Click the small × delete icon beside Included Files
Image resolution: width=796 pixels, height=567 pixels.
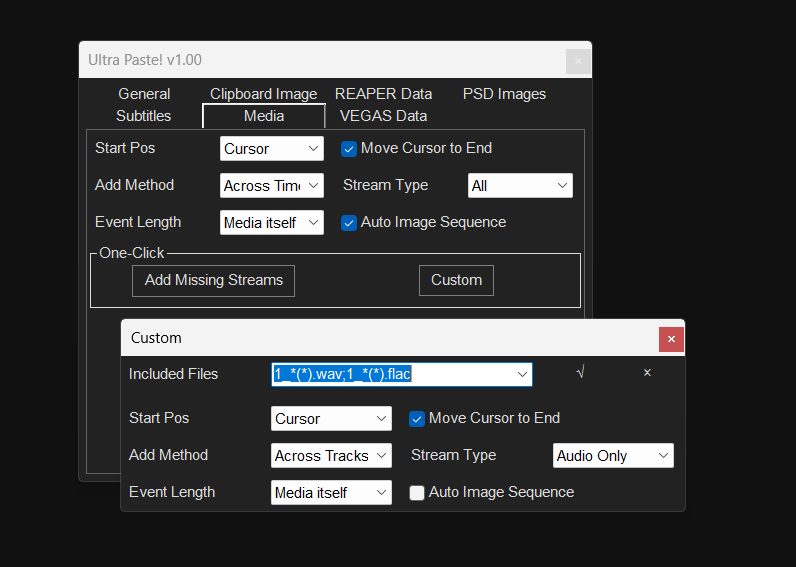[x=647, y=373]
